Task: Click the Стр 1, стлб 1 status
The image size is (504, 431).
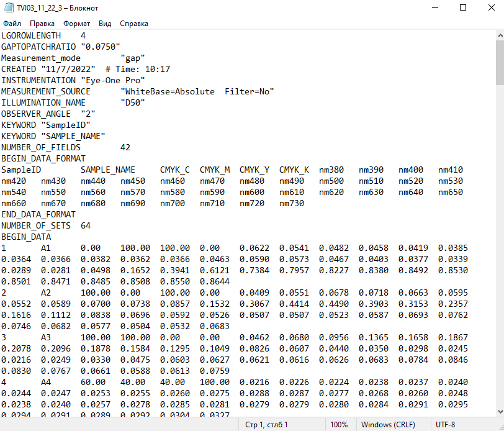Action: [x=266, y=425]
